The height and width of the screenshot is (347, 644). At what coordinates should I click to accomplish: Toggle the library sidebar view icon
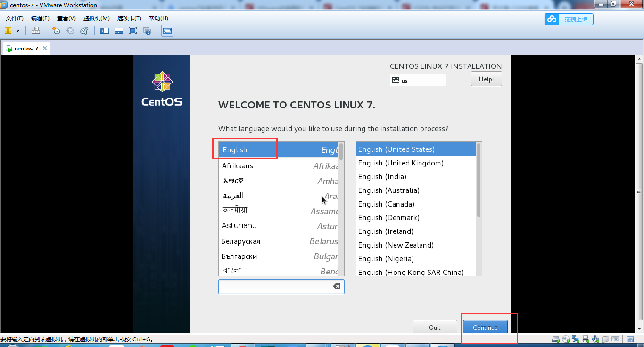click(105, 31)
